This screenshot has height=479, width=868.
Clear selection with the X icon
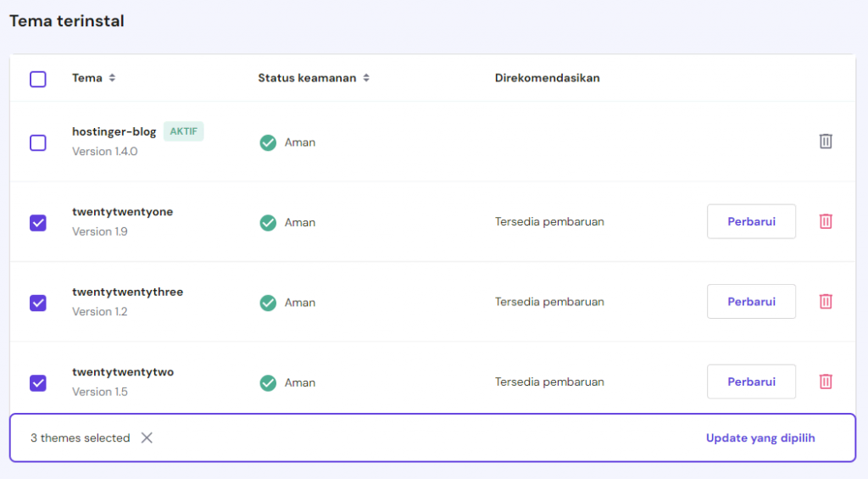tap(147, 438)
